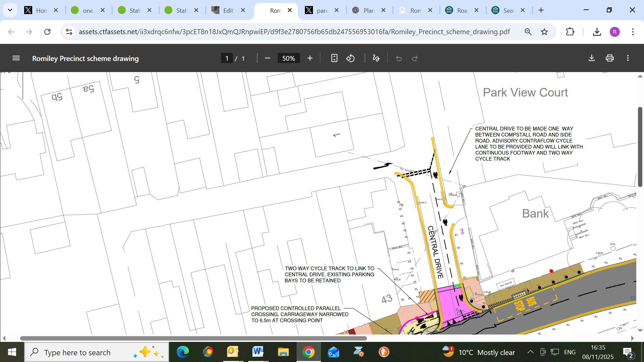Click the horizontal scrollbar thumb
The image size is (644, 362).
coord(193,338)
